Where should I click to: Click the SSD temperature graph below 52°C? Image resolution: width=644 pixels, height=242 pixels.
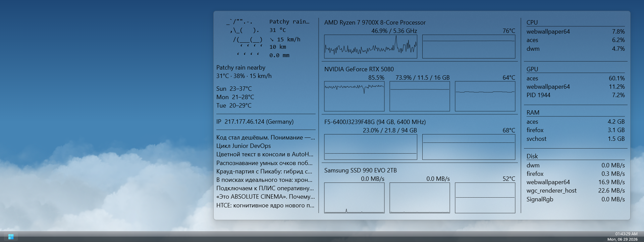pyautogui.click(x=485, y=198)
